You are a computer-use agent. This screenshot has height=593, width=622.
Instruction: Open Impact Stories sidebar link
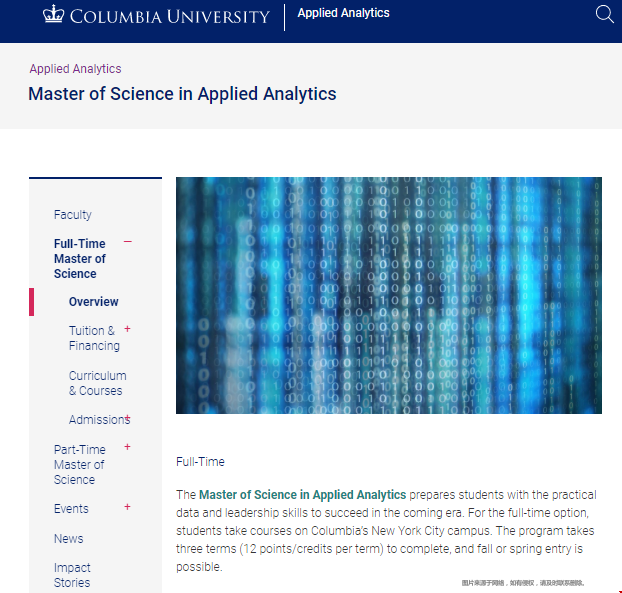pos(72,575)
